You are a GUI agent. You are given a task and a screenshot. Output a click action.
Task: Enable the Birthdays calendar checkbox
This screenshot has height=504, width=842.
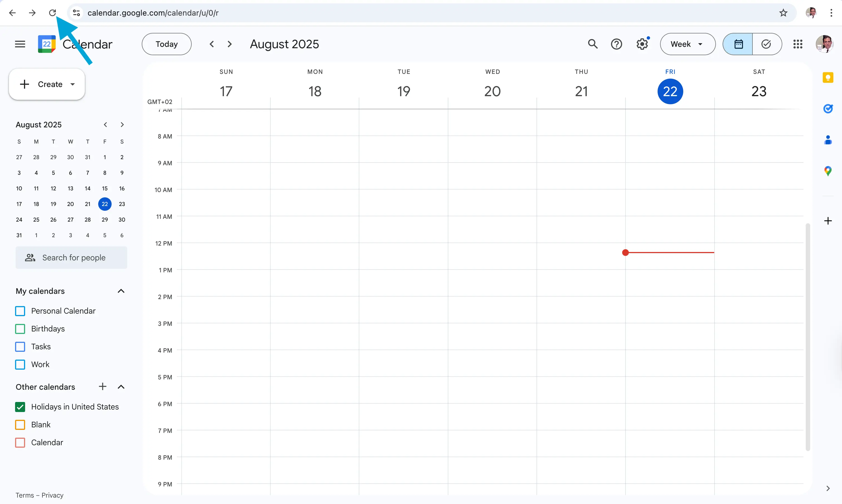tap(20, 329)
